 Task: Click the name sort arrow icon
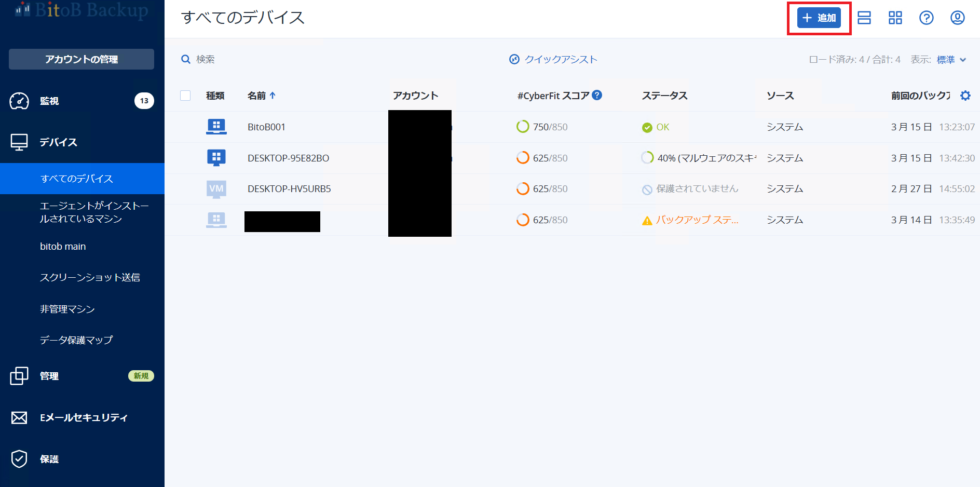pos(273,96)
